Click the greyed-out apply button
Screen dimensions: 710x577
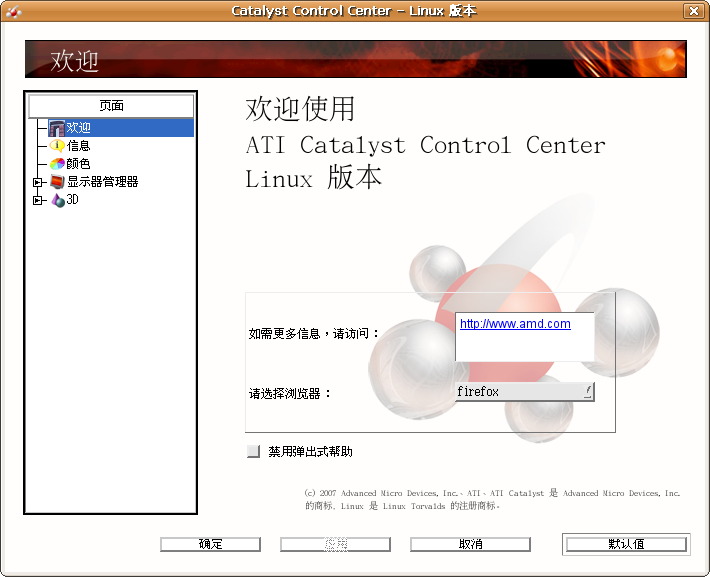point(335,544)
